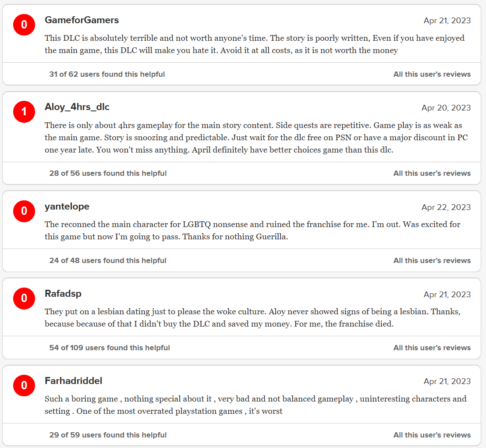Screen dimensions: 486x448
Task: Open Rafadsp username link
Action: click(x=63, y=294)
